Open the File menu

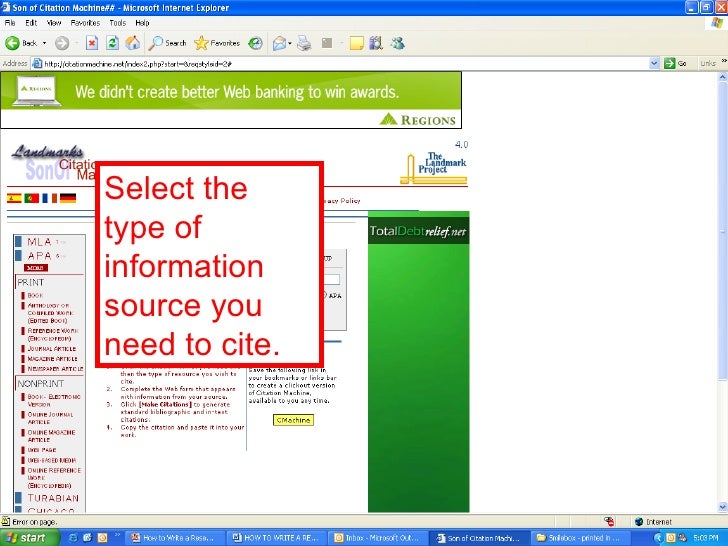pos(10,23)
